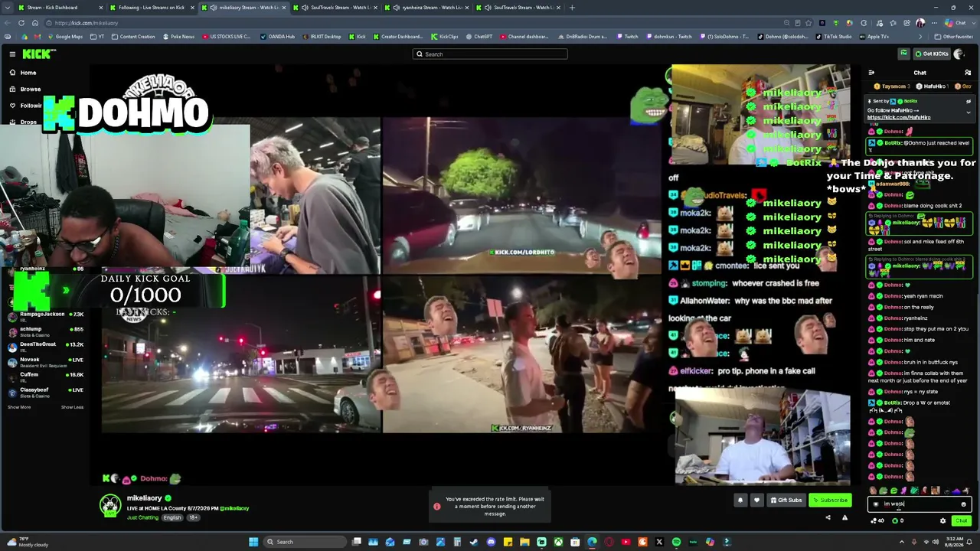Screen dimensions: 980x551
Task: Open Steam from the taskbar
Action: (474, 542)
